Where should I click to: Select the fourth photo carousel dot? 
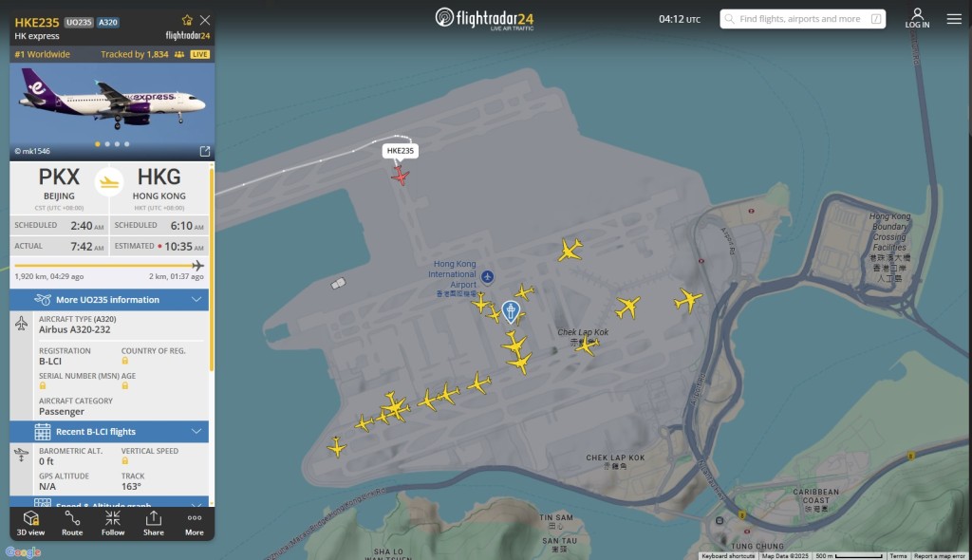click(x=127, y=144)
